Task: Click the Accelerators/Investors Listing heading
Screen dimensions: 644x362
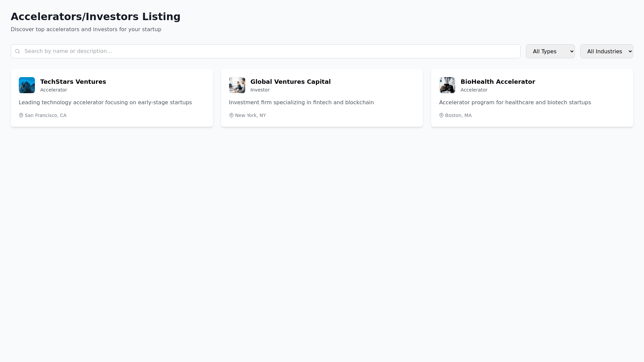Action: coord(96,17)
